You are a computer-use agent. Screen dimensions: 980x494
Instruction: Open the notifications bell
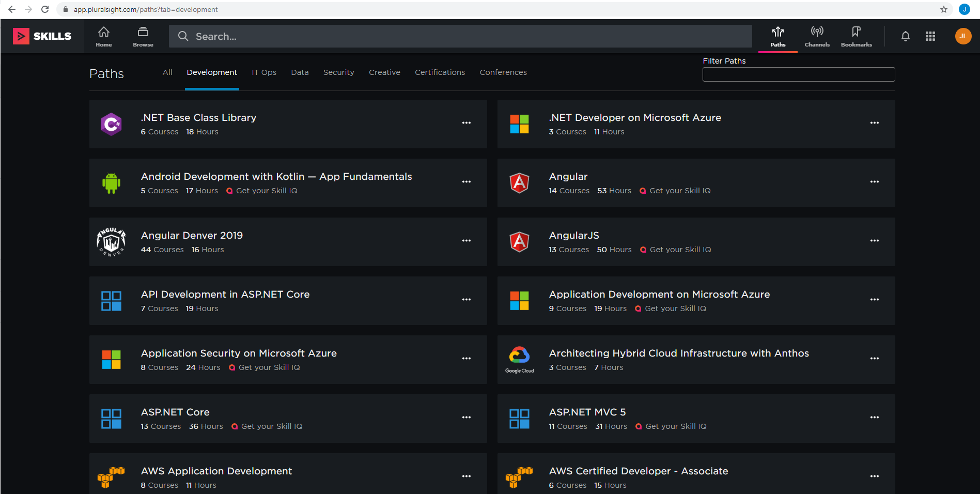[906, 36]
